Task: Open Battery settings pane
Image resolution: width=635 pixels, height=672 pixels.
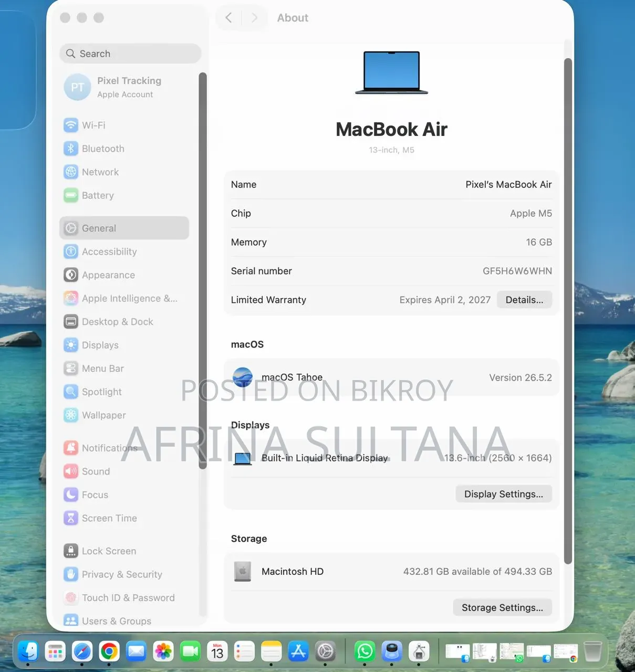Action: click(x=124, y=195)
